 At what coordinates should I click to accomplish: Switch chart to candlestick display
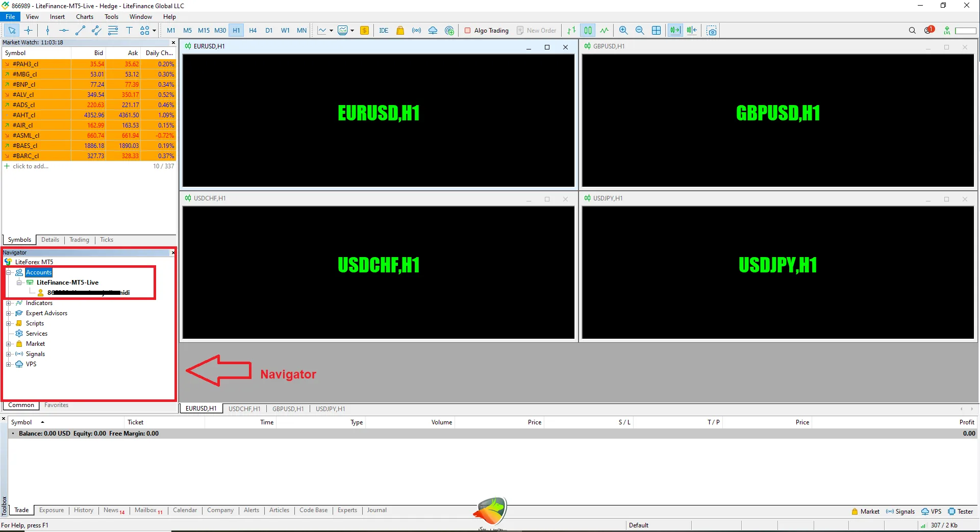[588, 31]
